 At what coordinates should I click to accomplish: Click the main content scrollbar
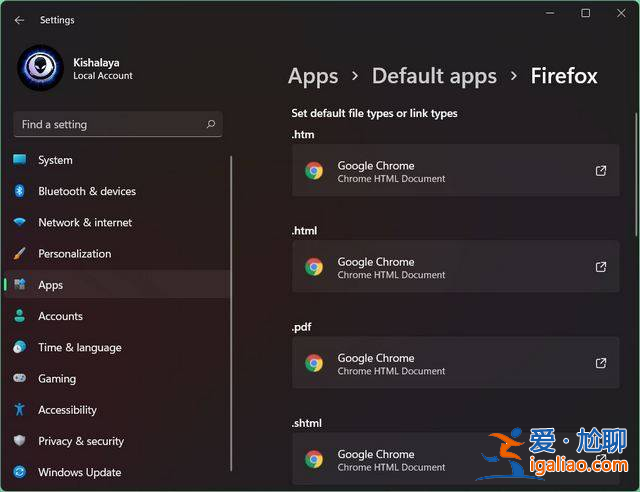[636, 175]
